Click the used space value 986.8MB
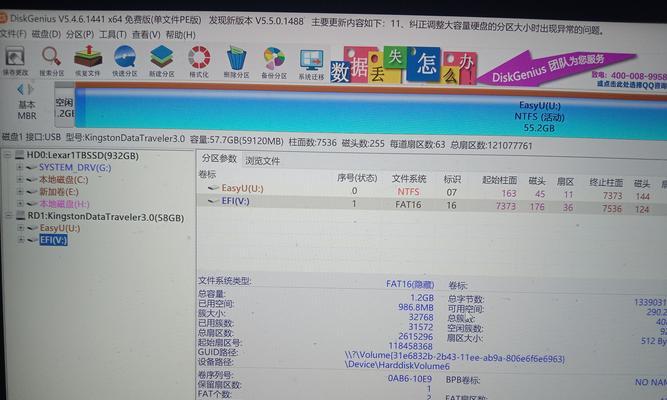This screenshot has width=667, height=400. [416, 307]
